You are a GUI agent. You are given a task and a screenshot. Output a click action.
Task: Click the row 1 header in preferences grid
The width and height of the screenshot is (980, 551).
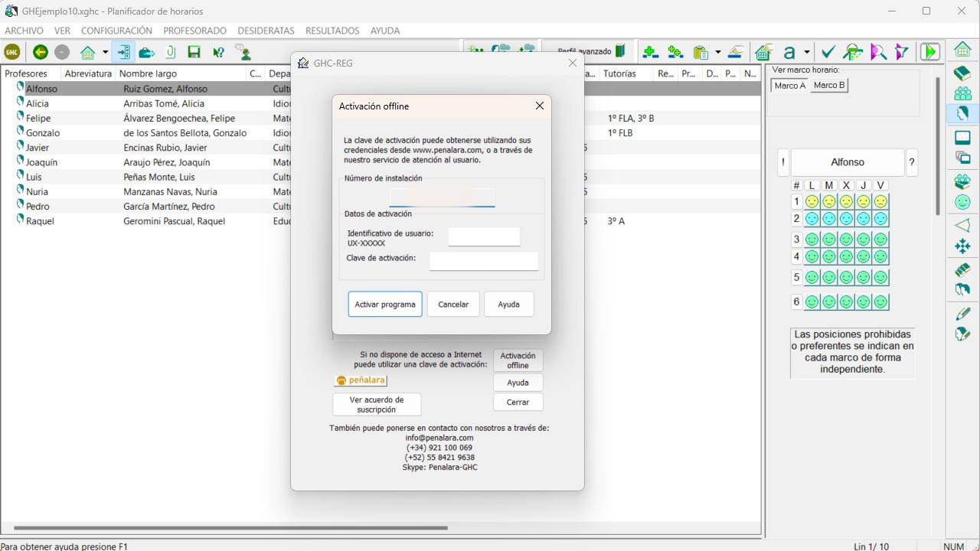796,201
